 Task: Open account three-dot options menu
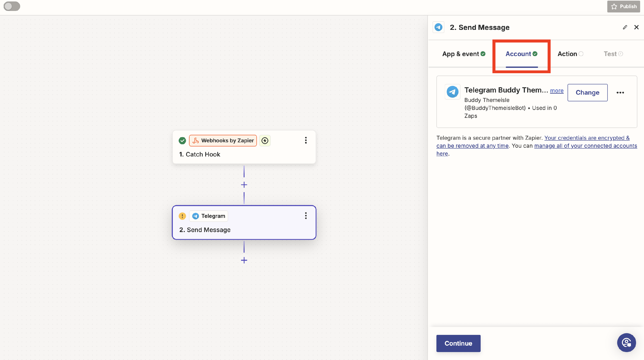[620, 93]
